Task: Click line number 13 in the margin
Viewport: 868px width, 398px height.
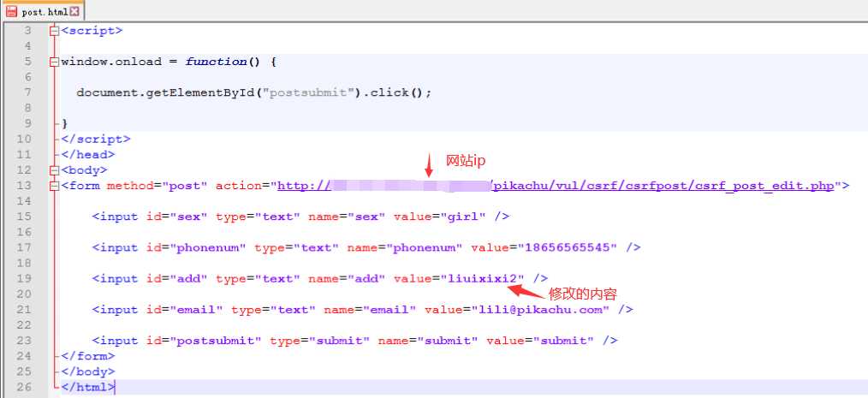Action: pyautogui.click(x=24, y=186)
